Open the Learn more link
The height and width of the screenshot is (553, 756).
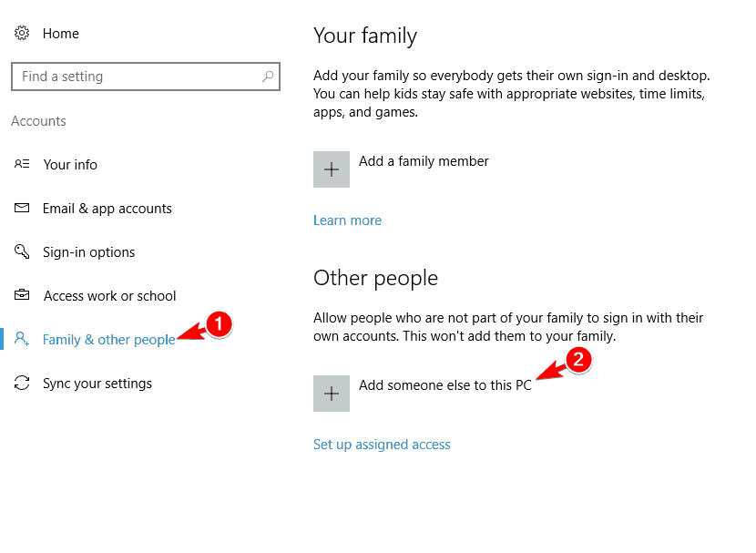(x=347, y=220)
